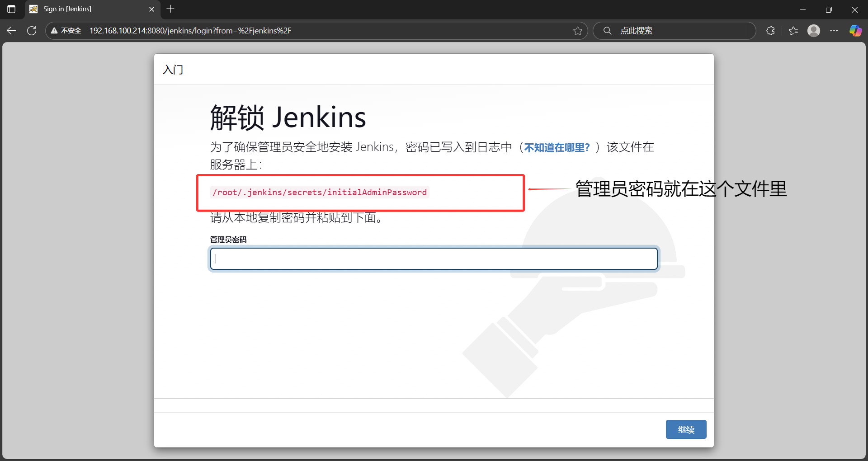Open the browser profile avatar
Image resolution: width=868 pixels, height=461 pixels.
[814, 31]
